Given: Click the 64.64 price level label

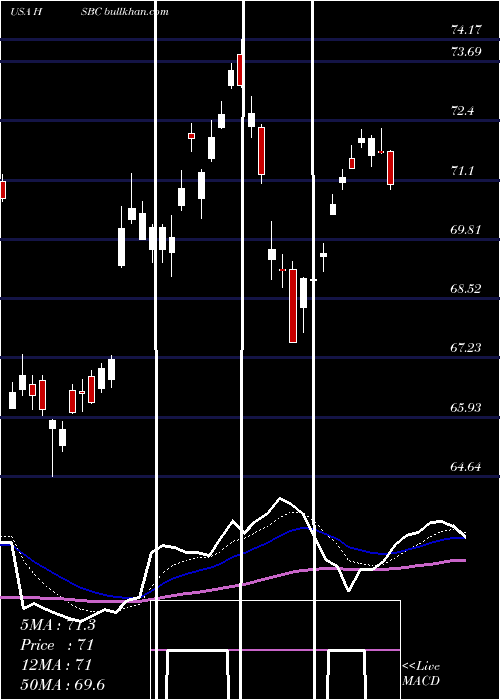Looking at the screenshot, I should [466, 467].
